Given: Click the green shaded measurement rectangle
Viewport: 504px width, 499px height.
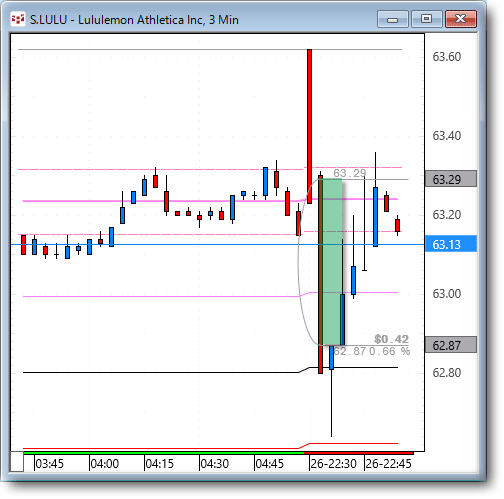Looking at the screenshot, I should click(x=332, y=262).
